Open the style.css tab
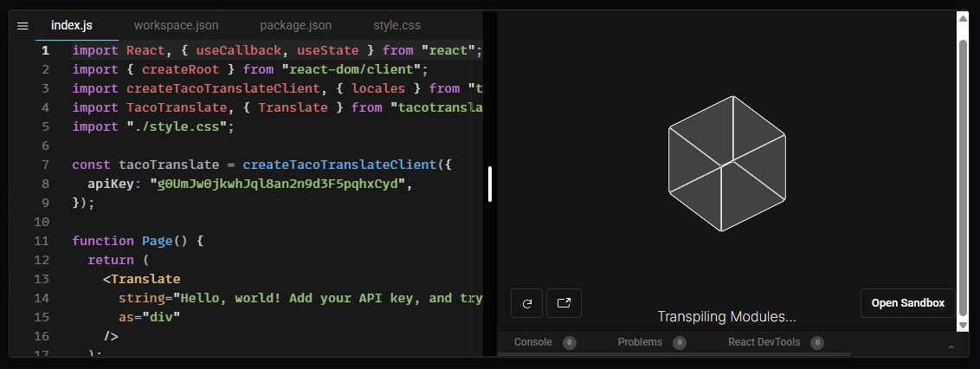980x369 pixels. pos(397,26)
